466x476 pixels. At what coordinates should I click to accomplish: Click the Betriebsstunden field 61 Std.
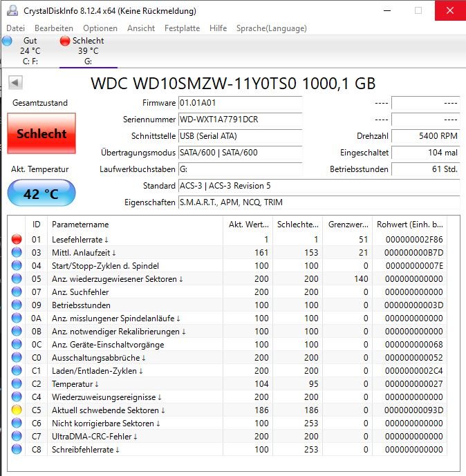[x=426, y=169]
